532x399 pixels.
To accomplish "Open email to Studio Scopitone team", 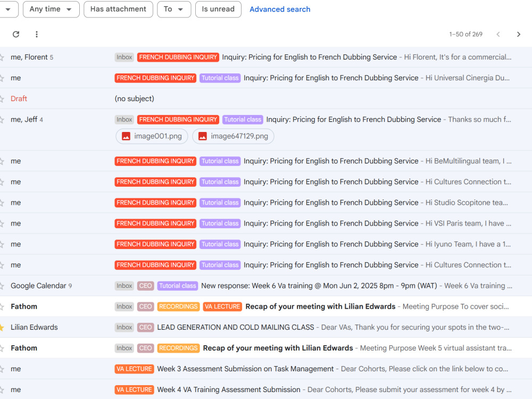I will [266, 203].
